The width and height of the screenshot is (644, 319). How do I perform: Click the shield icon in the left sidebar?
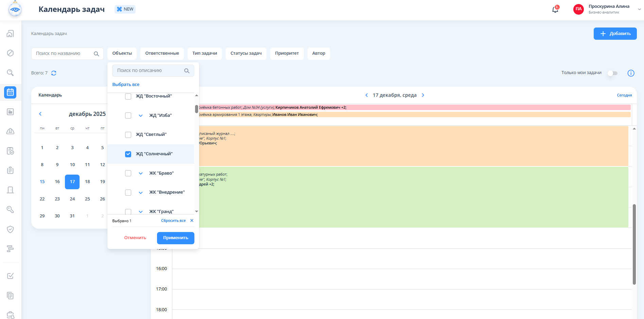click(10, 229)
